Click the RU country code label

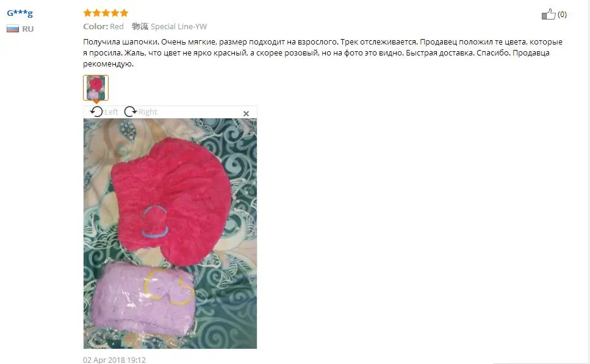click(28, 29)
